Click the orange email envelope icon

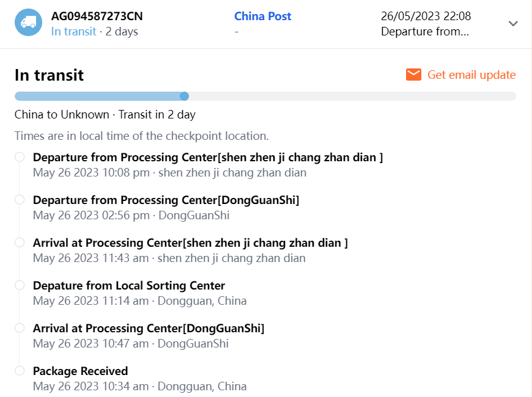coord(413,75)
